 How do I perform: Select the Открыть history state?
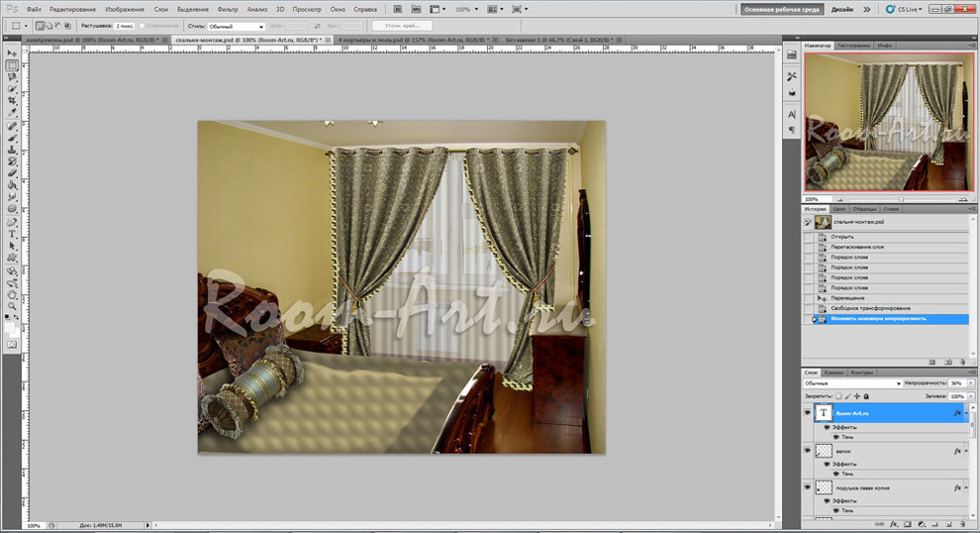coord(843,236)
